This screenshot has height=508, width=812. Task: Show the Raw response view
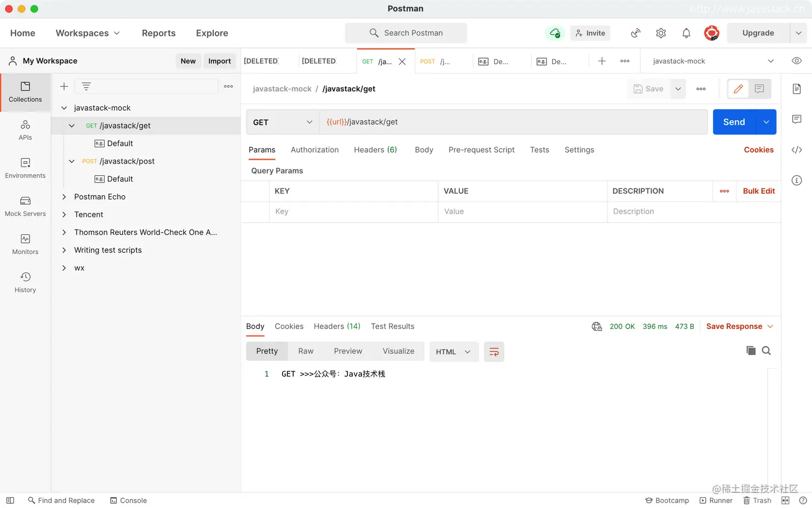point(306,352)
